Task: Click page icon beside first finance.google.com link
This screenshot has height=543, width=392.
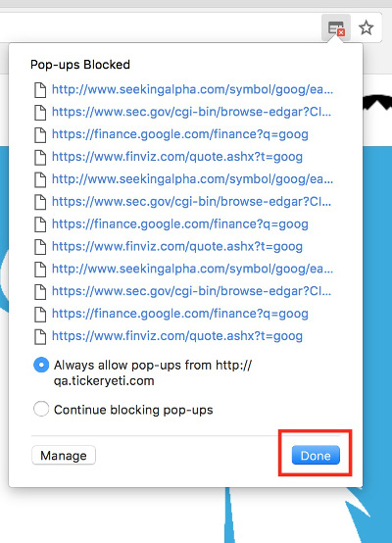Action: 40,135
